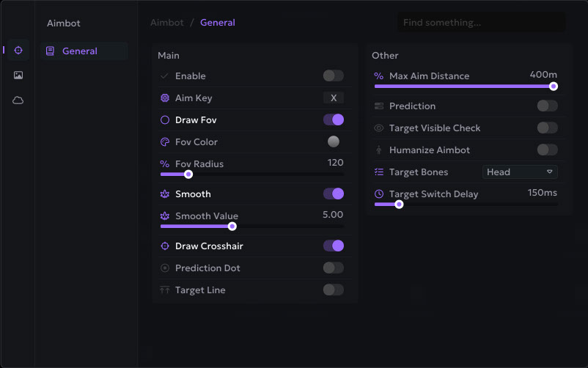The image size is (588, 368).
Task: Click the person icon beside Humanize Aimbot
Action: tap(379, 150)
